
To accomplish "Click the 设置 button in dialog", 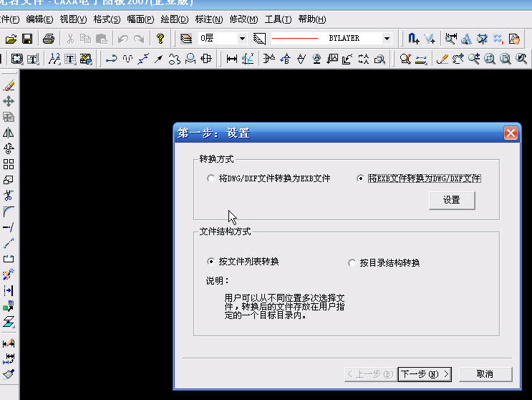I will click(x=452, y=200).
